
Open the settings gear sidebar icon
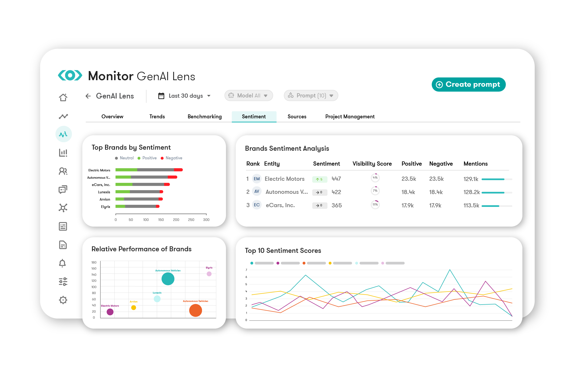coord(63,300)
